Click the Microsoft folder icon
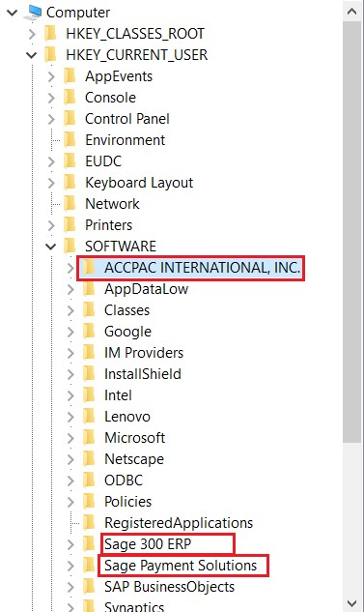Screen dimensions: 364x612 point(89,437)
